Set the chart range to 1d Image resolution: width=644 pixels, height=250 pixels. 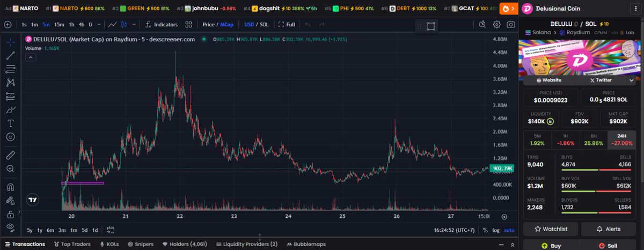[x=95, y=230]
